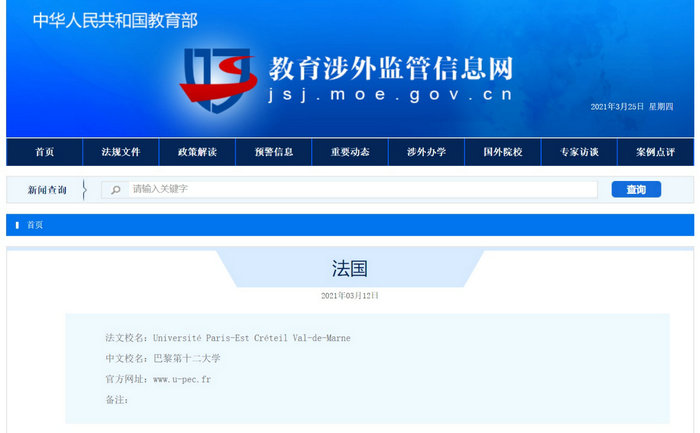Open the 重要动态 navigation tab
Viewport: 700px width, 433px height.
pos(350,152)
